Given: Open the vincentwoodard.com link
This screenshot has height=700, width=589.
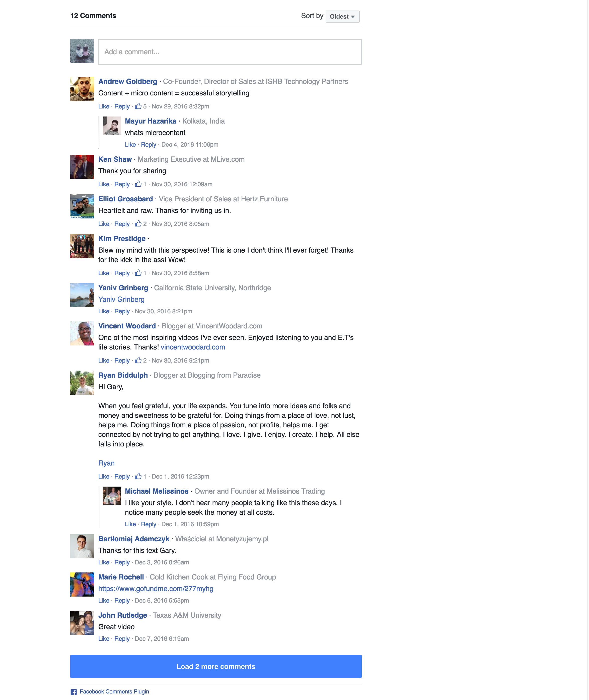Looking at the screenshot, I should pyautogui.click(x=193, y=347).
